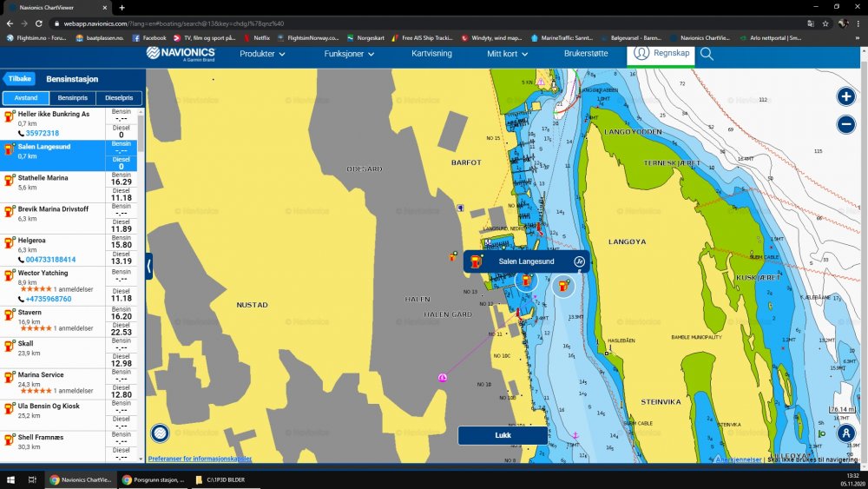Sort stations by Avstand

25,98
